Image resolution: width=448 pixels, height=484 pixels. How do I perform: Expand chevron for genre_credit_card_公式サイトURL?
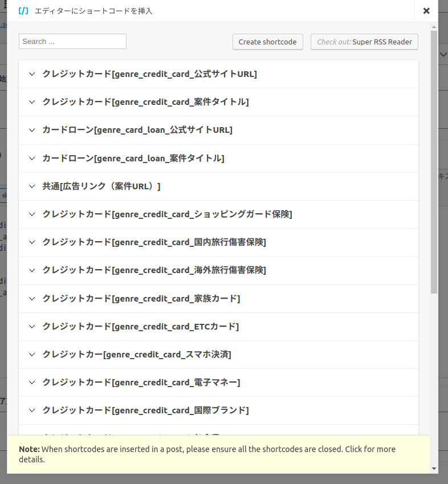[32, 74]
